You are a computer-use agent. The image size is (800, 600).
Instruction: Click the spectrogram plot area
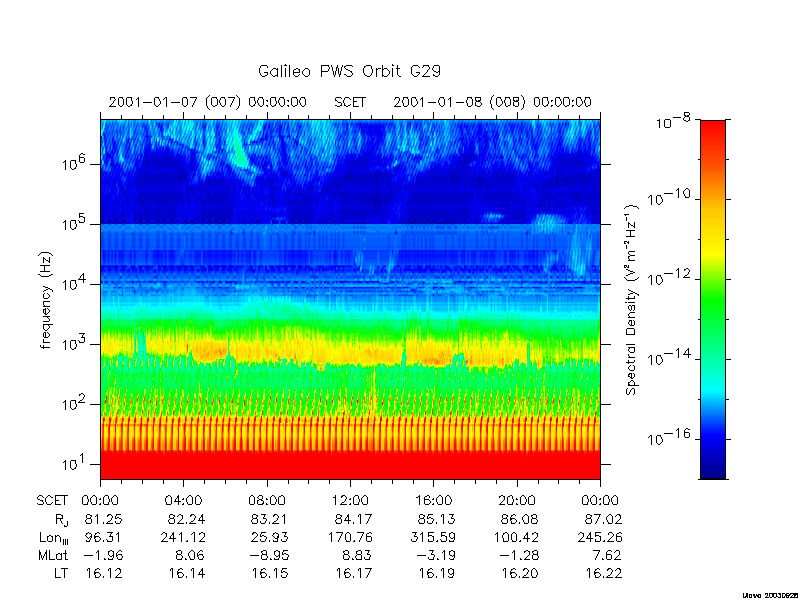(351, 299)
